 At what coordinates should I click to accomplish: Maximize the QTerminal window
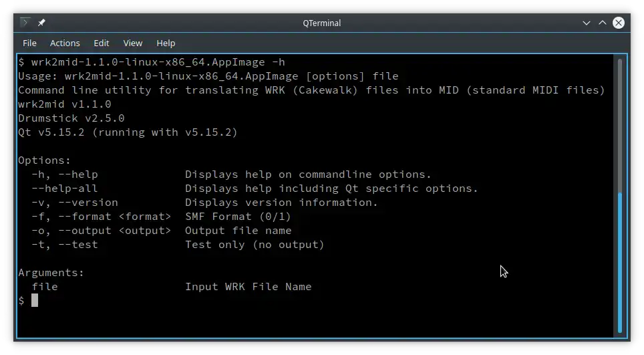click(x=602, y=23)
